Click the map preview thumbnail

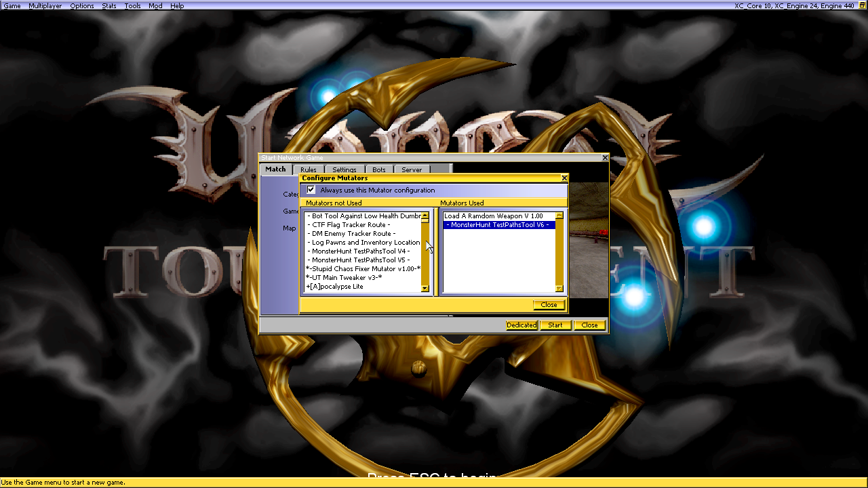point(588,241)
